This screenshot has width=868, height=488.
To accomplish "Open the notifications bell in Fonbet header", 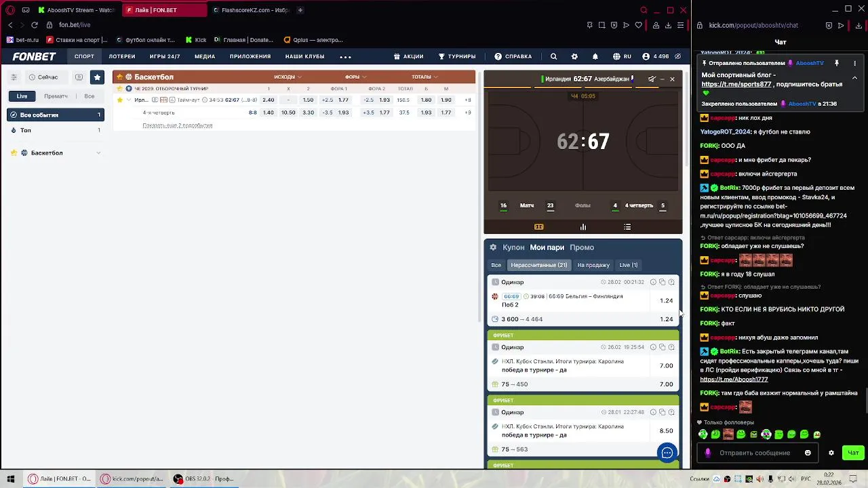I will (x=595, y=57).
